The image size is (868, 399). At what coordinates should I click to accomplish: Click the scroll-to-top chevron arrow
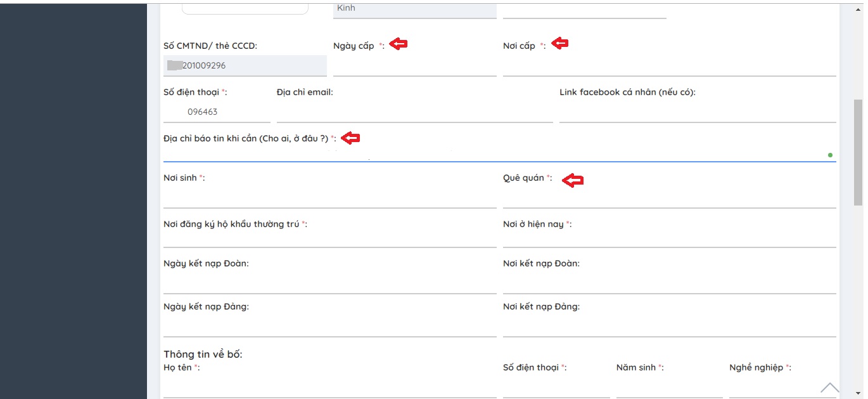[829, 388]
